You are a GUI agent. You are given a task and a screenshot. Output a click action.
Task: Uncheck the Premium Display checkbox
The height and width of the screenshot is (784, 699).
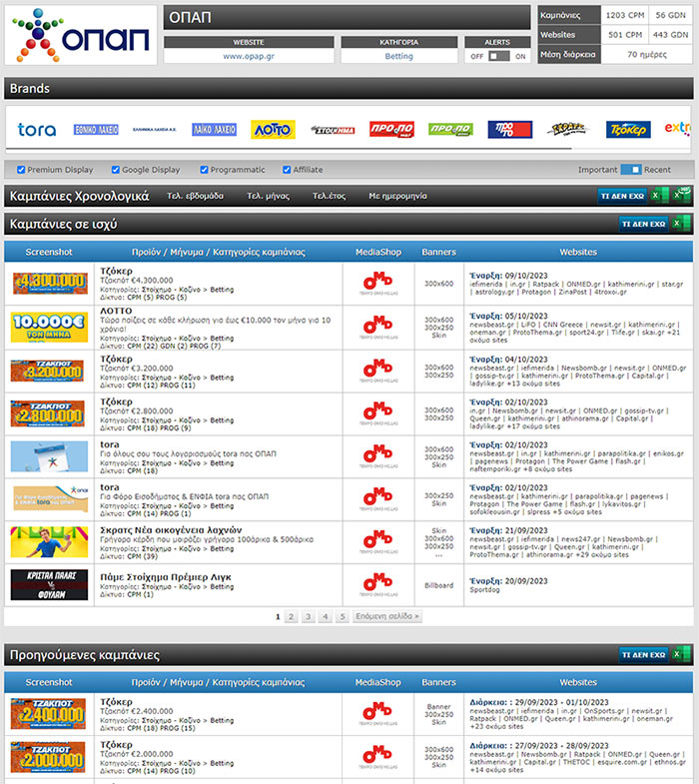(22, 170)
